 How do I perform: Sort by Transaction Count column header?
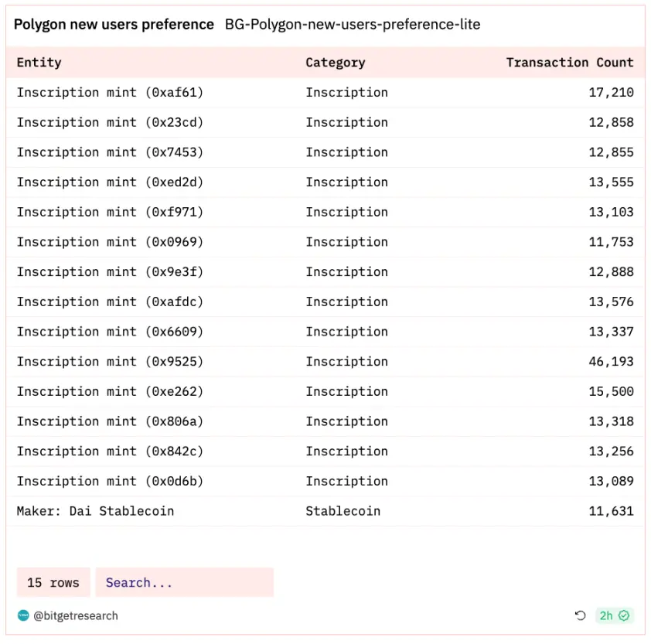[x=570, y=63]
